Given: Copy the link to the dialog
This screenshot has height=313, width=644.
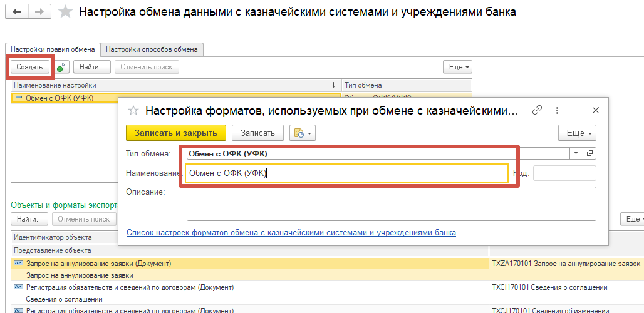Looking at the screenshot, I should click(x=537, y=110).
